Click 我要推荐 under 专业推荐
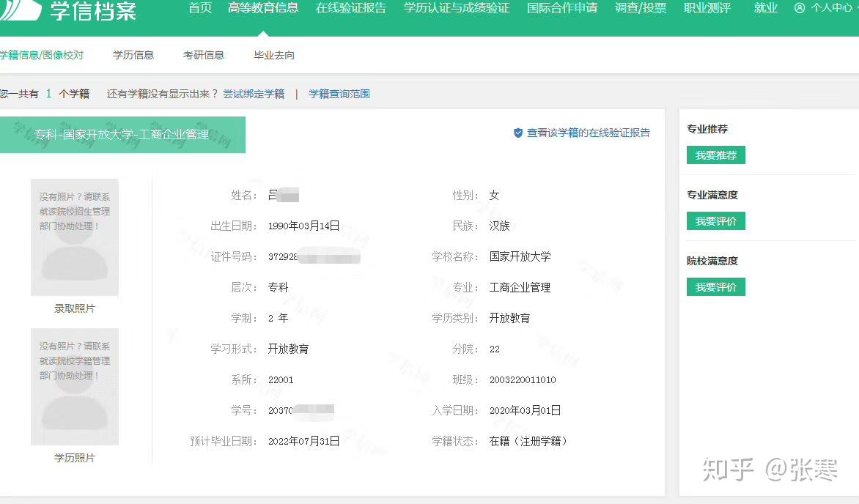Screen dimensions: 859x504 (x=715, y=155)
